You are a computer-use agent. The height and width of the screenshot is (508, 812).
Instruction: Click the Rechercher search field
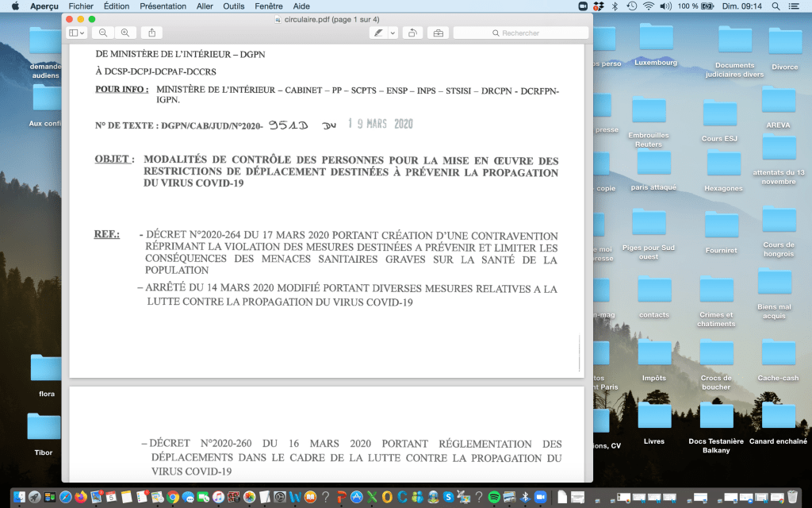pyautogui.click(x=520, y=33)
